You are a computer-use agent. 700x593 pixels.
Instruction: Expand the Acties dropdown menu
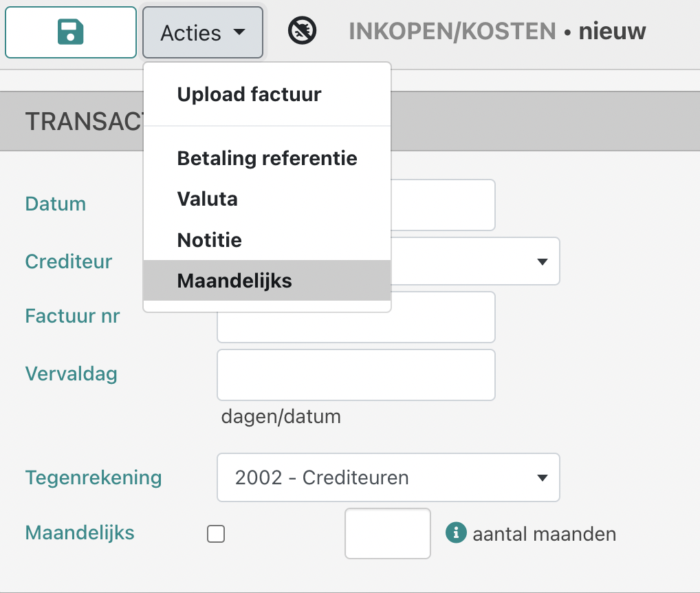[x=202, y=32]
